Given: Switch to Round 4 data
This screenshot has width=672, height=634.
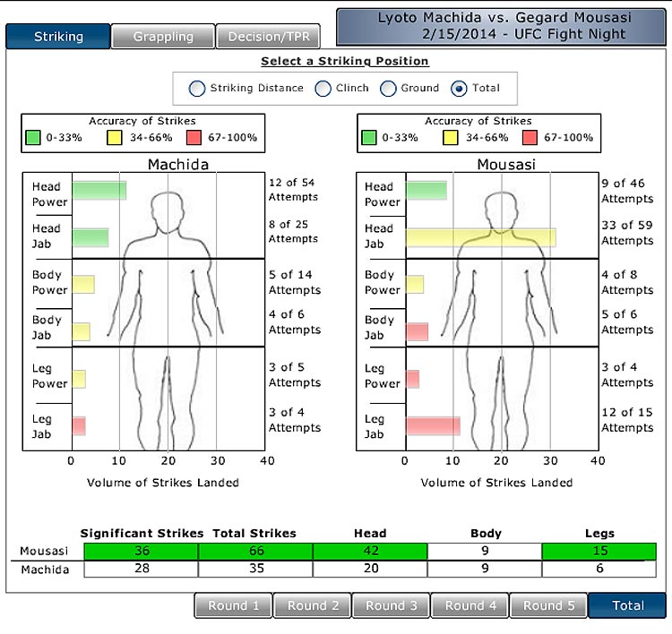Looking at the screenshot, I should (x=470, y=606).
